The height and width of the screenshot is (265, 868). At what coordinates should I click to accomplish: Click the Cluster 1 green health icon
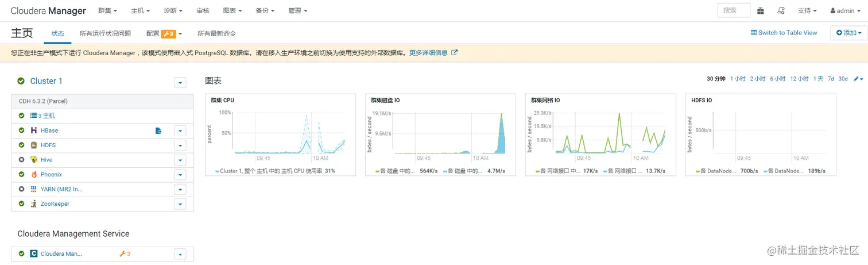coord(21,81)
